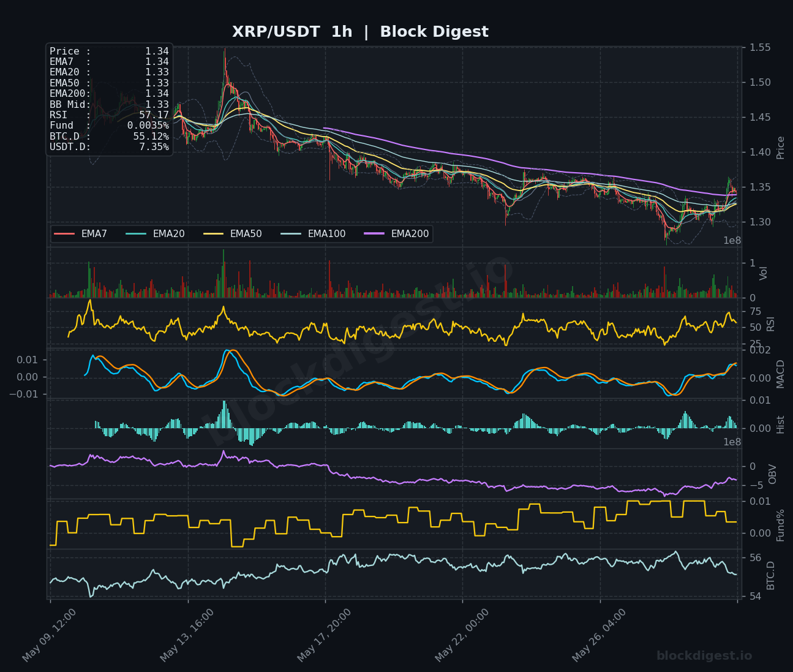Click the red EMA7 legend line swatch

tap(64, 234)
